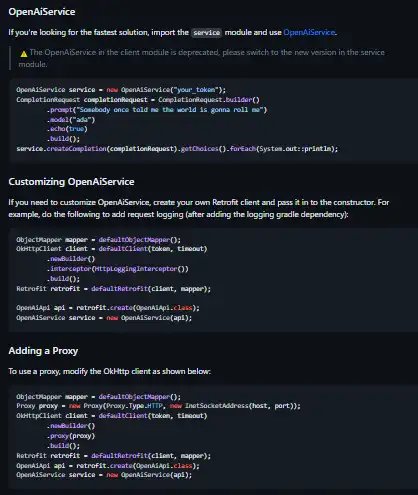418x495 pixels.
Task: Click sentence 'If you're looking for the fastest solution'
Action: [x=172, y=32]
